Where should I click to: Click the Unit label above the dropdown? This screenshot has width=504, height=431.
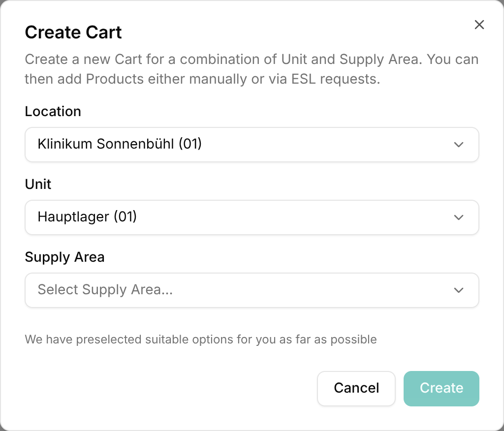pos(38,185)
